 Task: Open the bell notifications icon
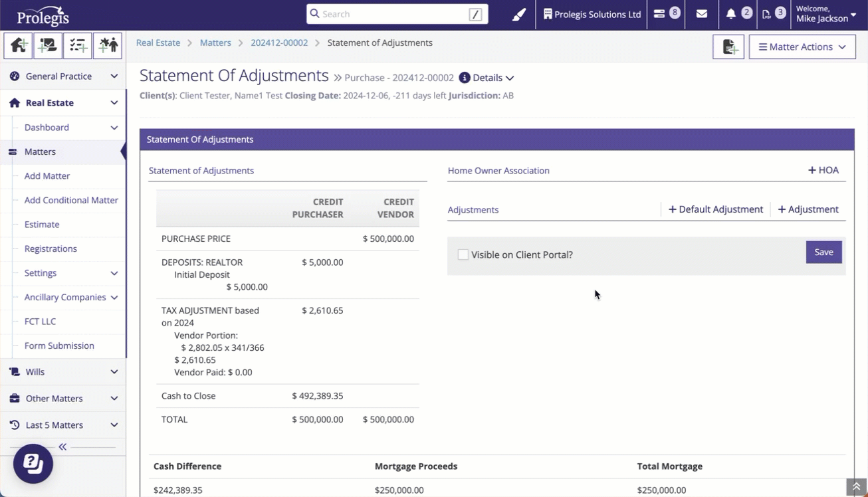click(731, 14)
